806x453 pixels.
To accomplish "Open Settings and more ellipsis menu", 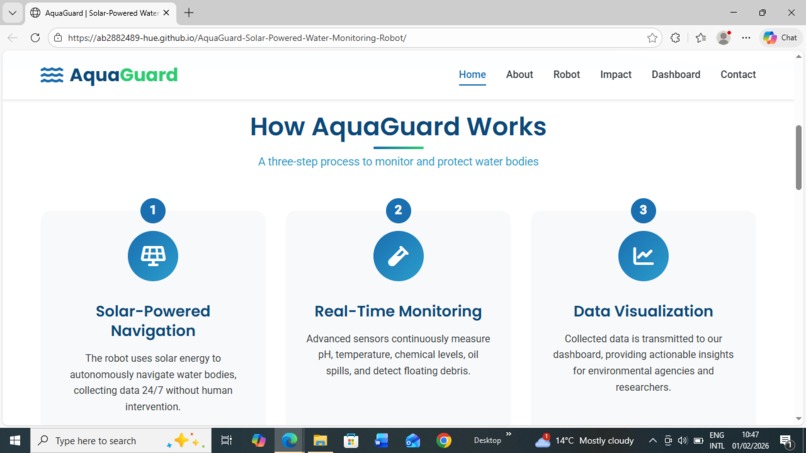I will [x=746, y=38].
